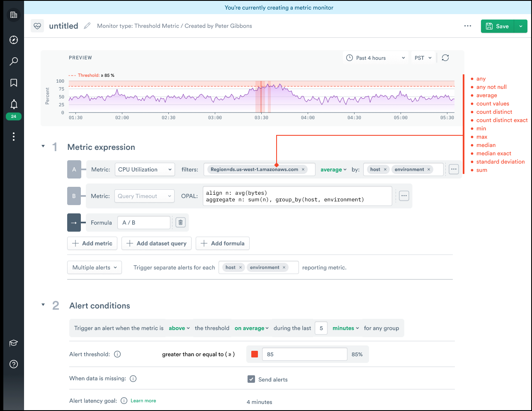The width and height of the screenshot is (532, 411).
Task: Open the CPU Utilization metric dropdown
Action: point(144,169)
